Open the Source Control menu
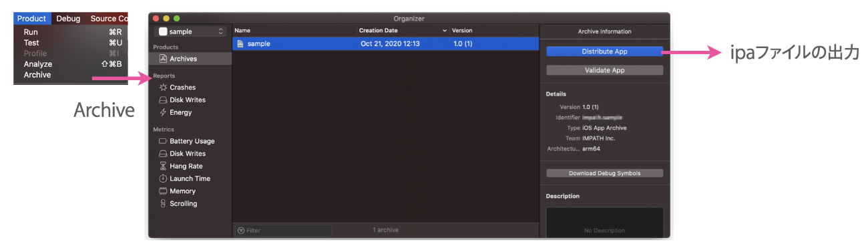 [108, 19]
